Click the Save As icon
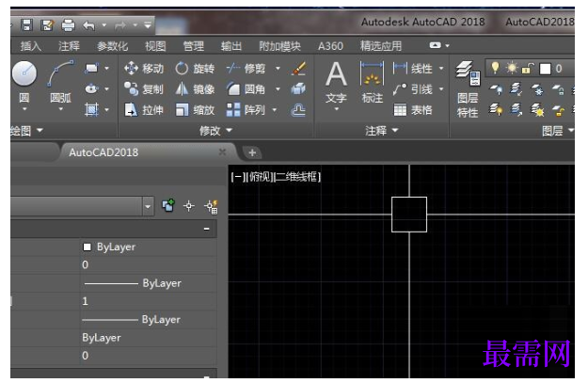The height and width of the screenshot is (383, 588). [47, 25]
